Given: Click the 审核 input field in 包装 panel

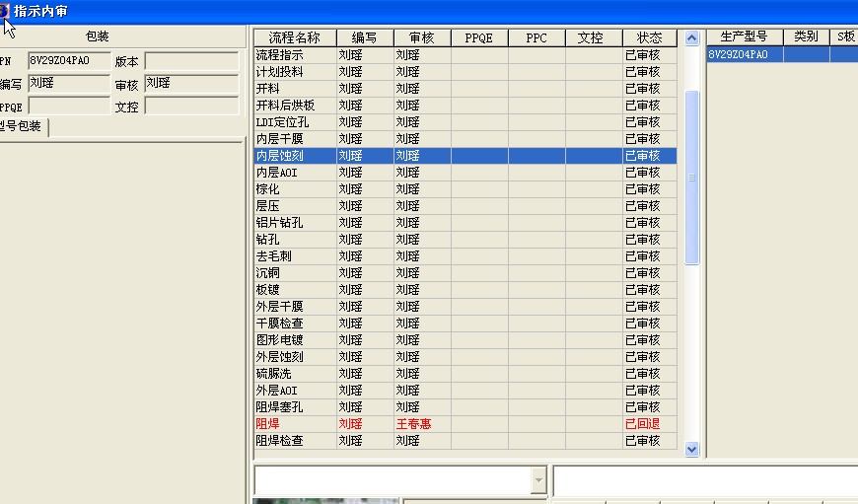Looking at the screenshot, I should [x=191, y=83].
